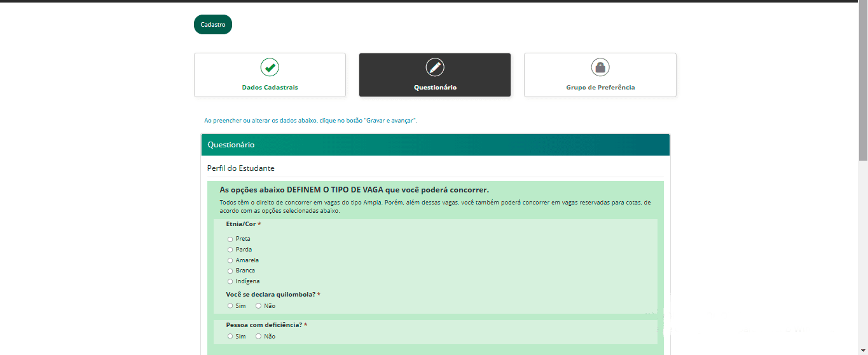This screenshot has height=355, width=868.
Task: Click the pencil icon in Questionário step
Action: [x=435, y=67]
